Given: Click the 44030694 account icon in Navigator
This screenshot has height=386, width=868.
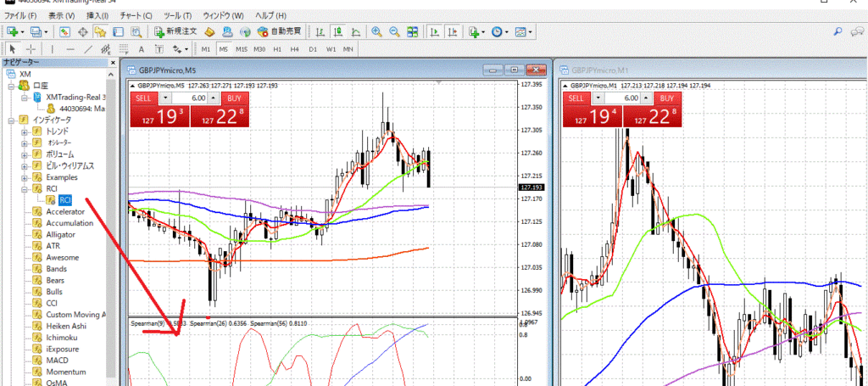Looking at the screenshot, I should tap(51, 109).
